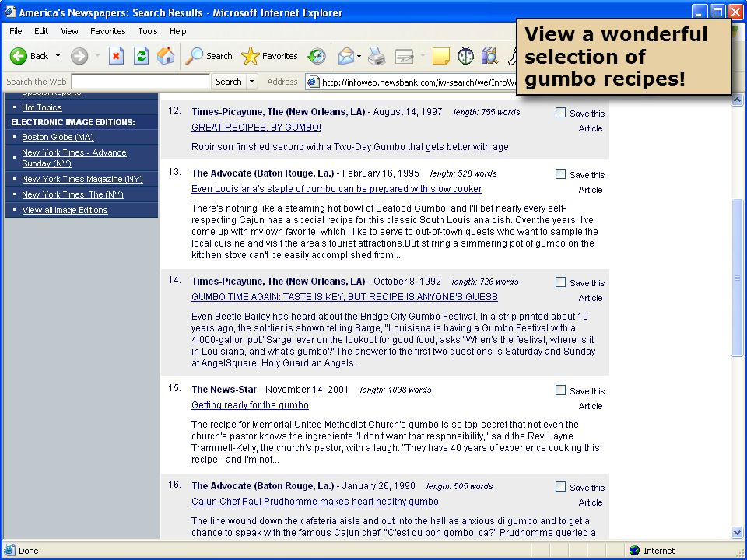Open the Search pane magnifier icon
747x560 pixels.
point(194,56)
